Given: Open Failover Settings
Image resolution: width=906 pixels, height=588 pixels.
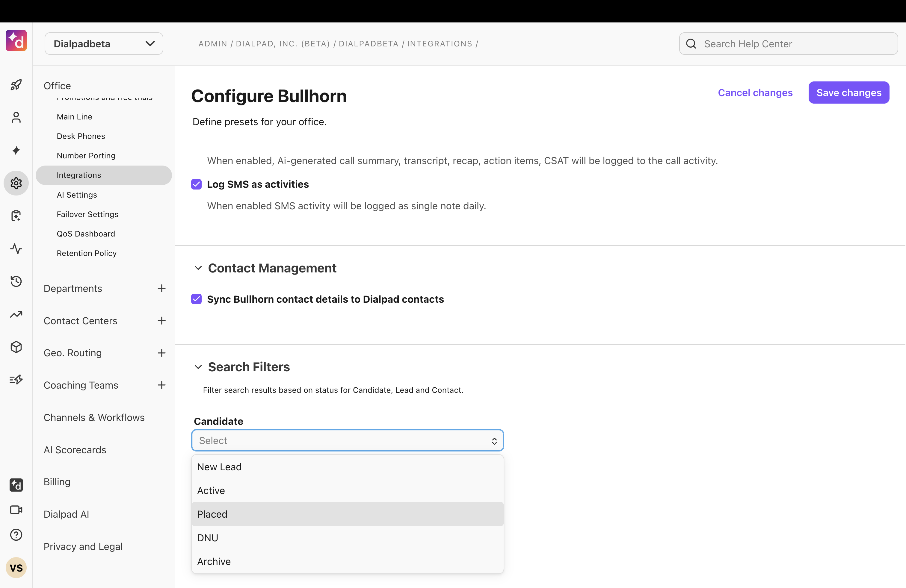Looking at the screenshot, I should click(87, 214).
